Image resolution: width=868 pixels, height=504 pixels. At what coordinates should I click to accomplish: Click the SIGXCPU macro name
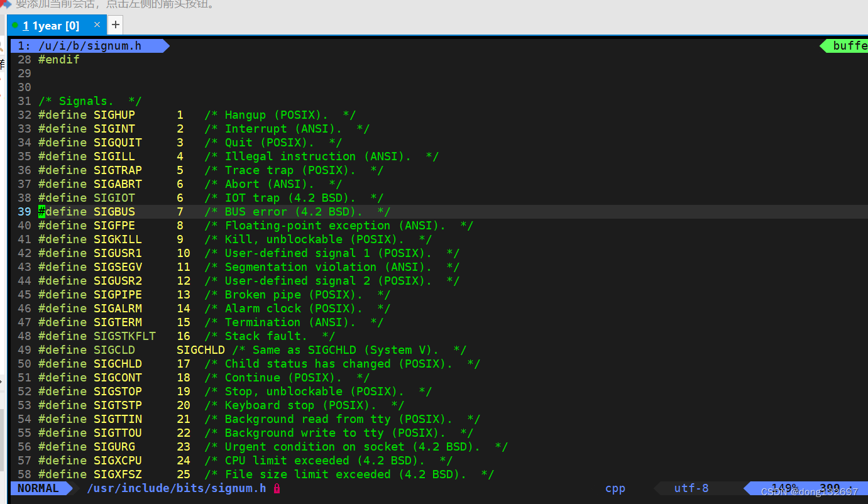[118, 461]
